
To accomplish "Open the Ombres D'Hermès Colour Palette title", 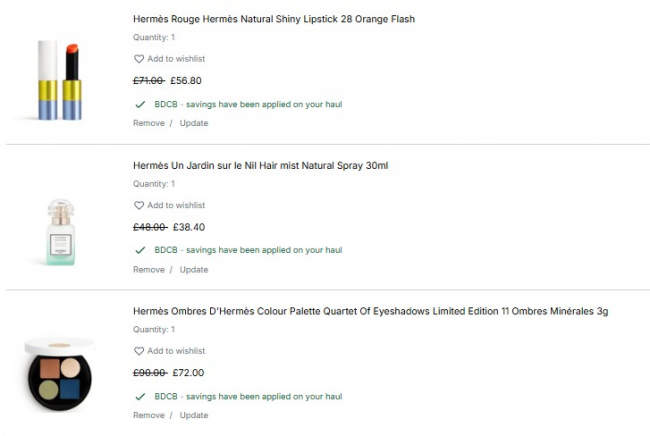I will click(370, 311).
